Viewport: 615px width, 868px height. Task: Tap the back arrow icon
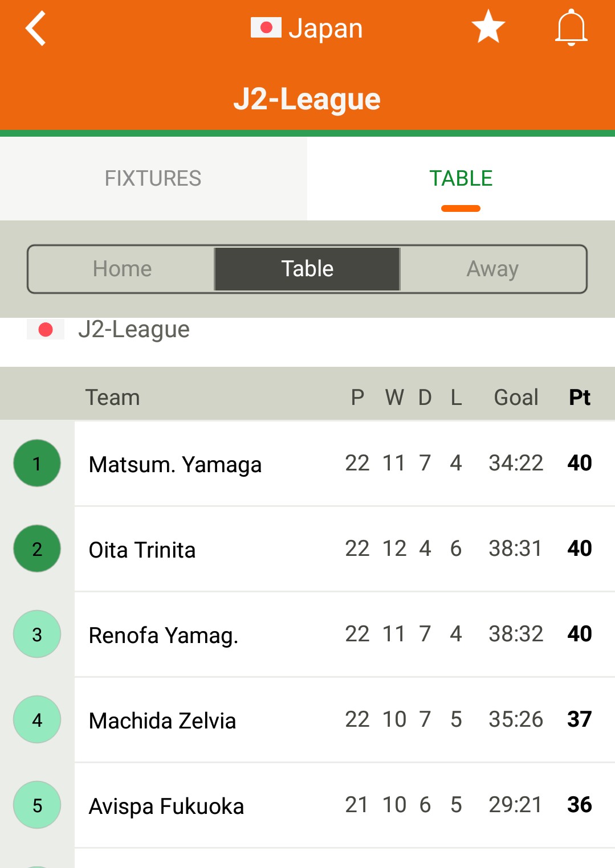click(35, 28)
